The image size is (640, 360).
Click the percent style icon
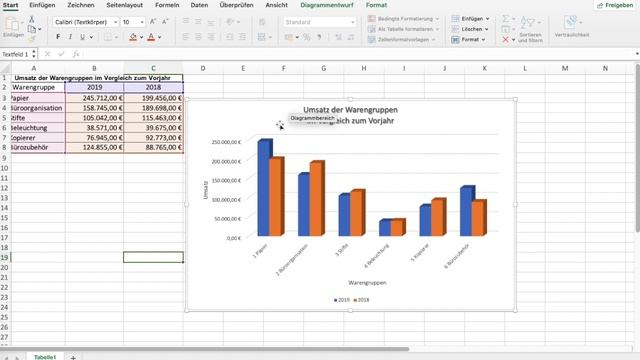(307, 37)
